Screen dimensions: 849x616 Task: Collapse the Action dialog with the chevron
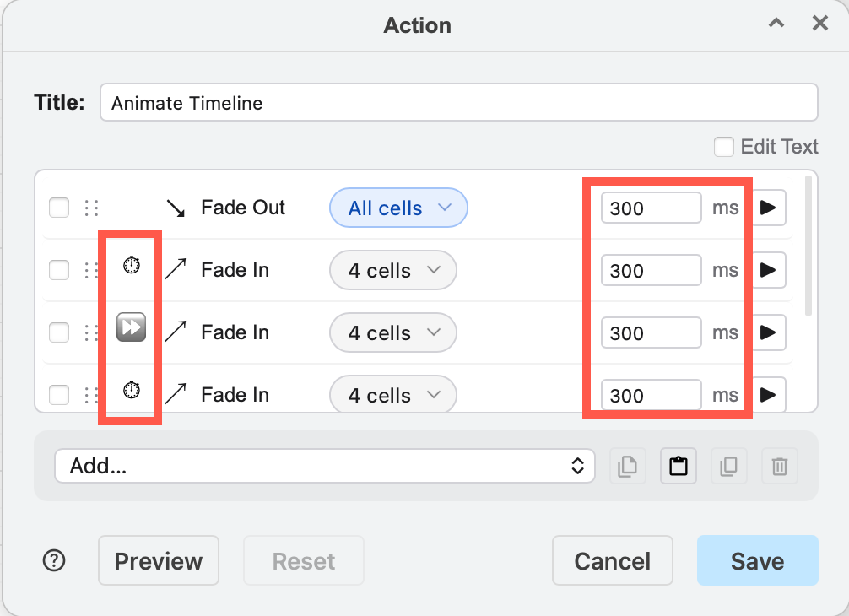[776, 24]
